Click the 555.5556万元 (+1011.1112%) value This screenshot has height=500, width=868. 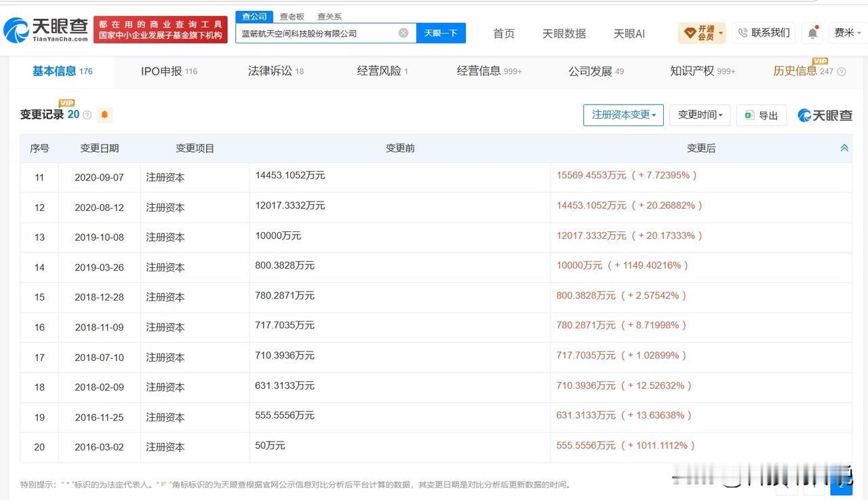coord(626,445)
